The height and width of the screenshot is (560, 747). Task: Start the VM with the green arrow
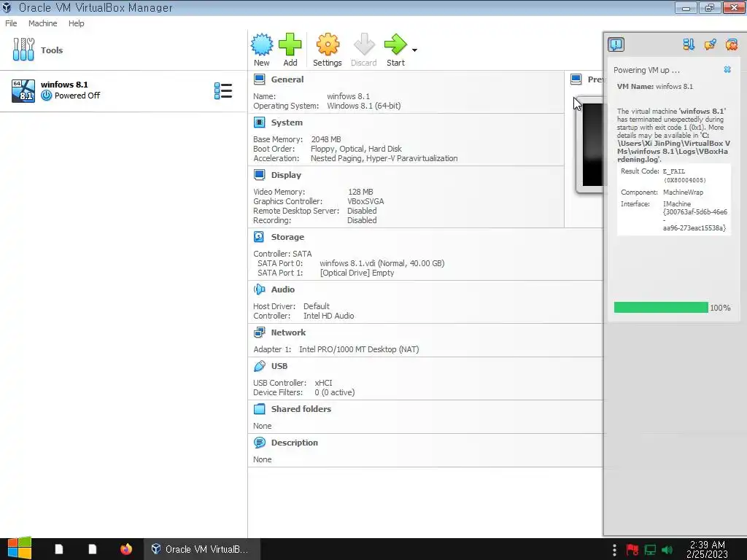point(395,44)
